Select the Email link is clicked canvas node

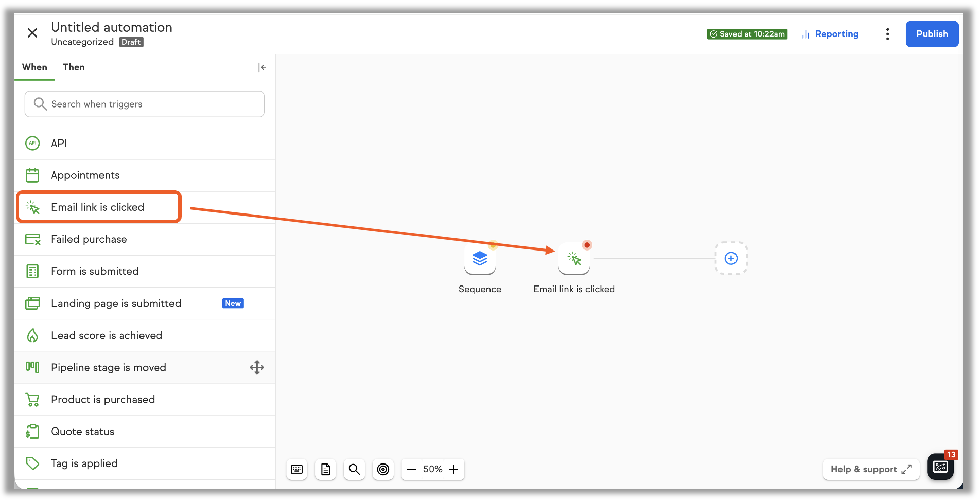pyautogui.click(x=574, y=259)
